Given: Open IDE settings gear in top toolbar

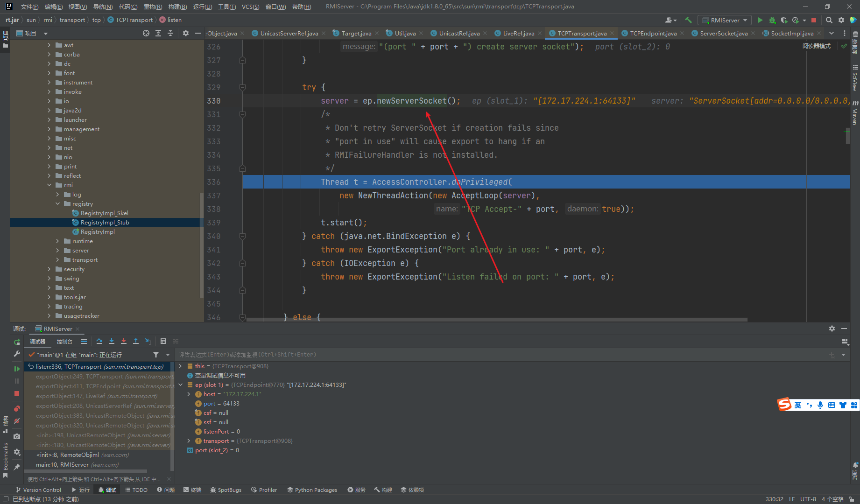Looking at the screenshot, I should pos(841,20).
